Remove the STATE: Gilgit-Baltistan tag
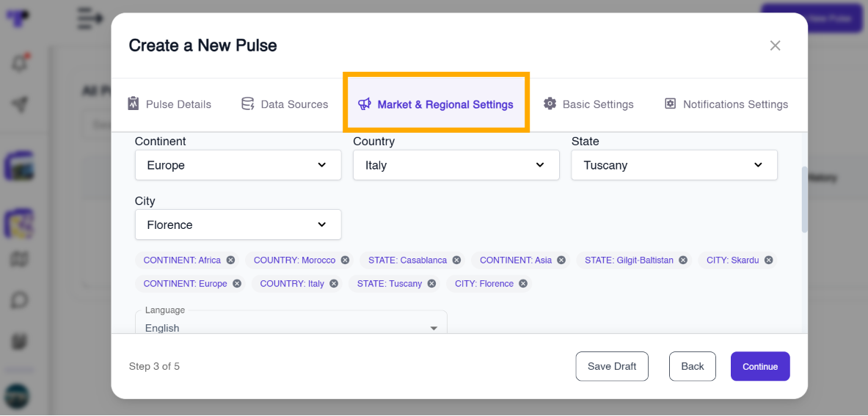868x416 pixels. point(683,260)
